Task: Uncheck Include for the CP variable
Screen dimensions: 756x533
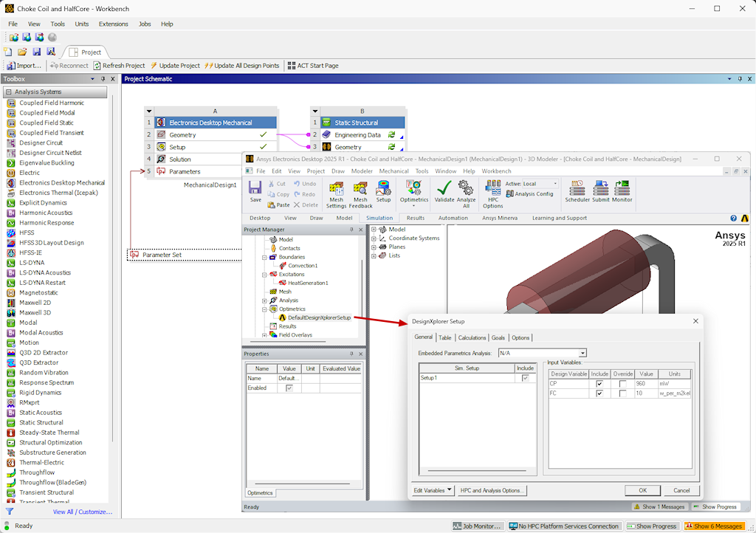Action: 599,382
